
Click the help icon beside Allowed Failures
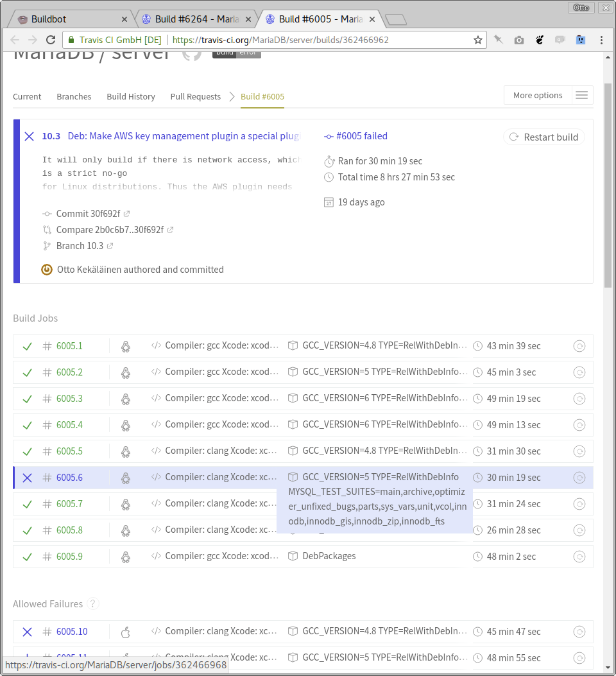click(x=93, y=603)
